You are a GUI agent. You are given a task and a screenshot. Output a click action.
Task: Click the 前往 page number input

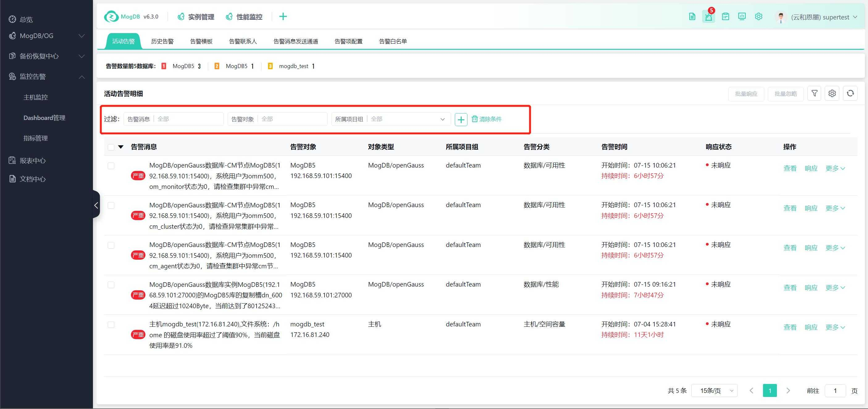click(835, 391)
